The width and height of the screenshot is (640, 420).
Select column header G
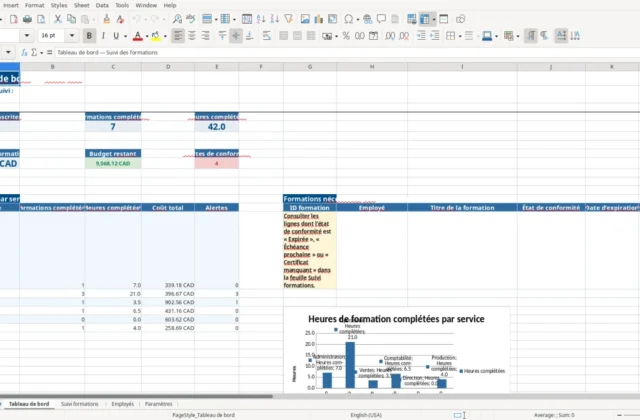(310, 67)
